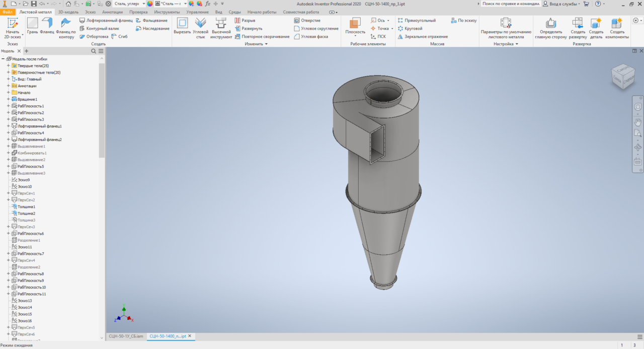
Task: Select Лофтированный фланец1 in the browser
Action: 39,126
